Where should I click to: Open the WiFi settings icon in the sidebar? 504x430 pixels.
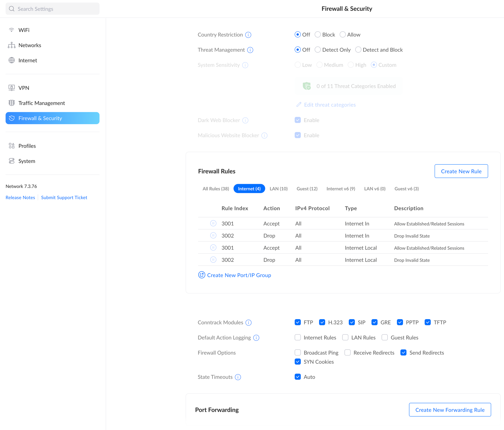pos(12,30)
